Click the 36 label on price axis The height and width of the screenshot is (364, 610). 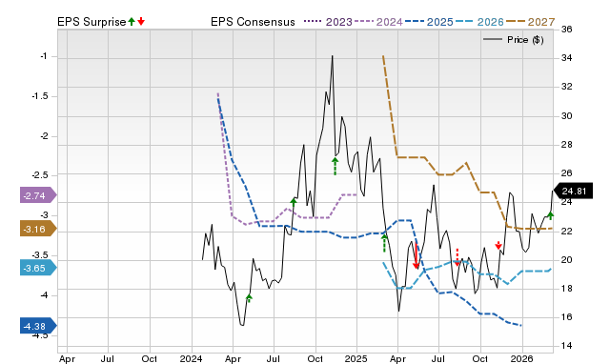[x=566, y=30]
